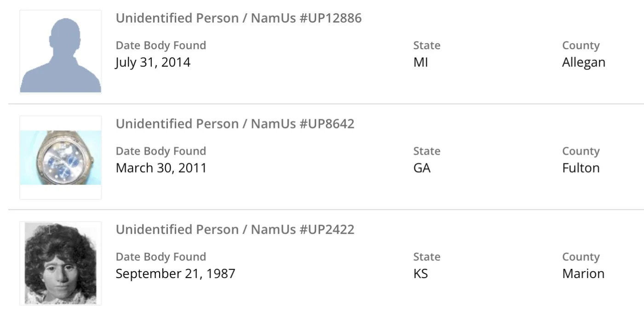The width and height of the screenshot is (644, 313).
Task: Click the date July 31, 2014
Action: click(153, 62)
